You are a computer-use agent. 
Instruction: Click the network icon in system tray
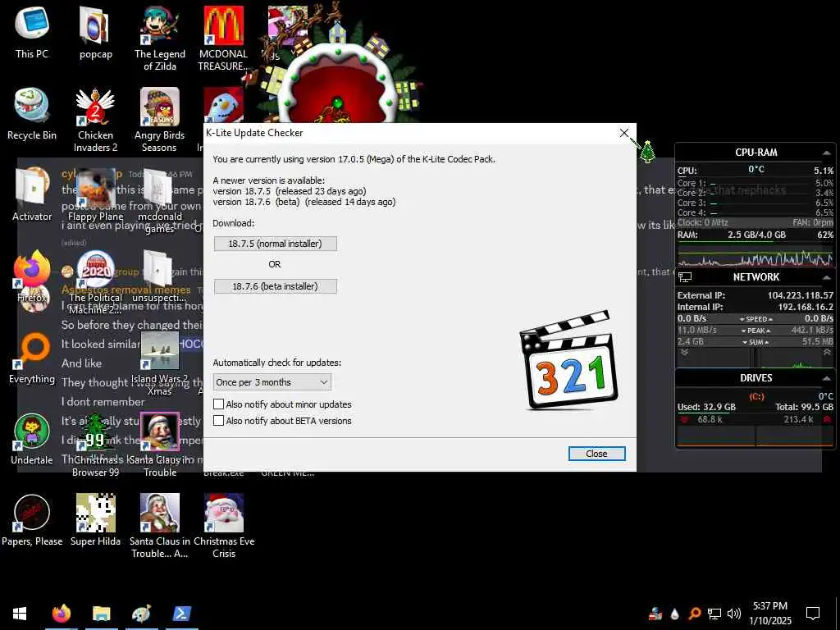pyautogui.click(x=714, y=614)
